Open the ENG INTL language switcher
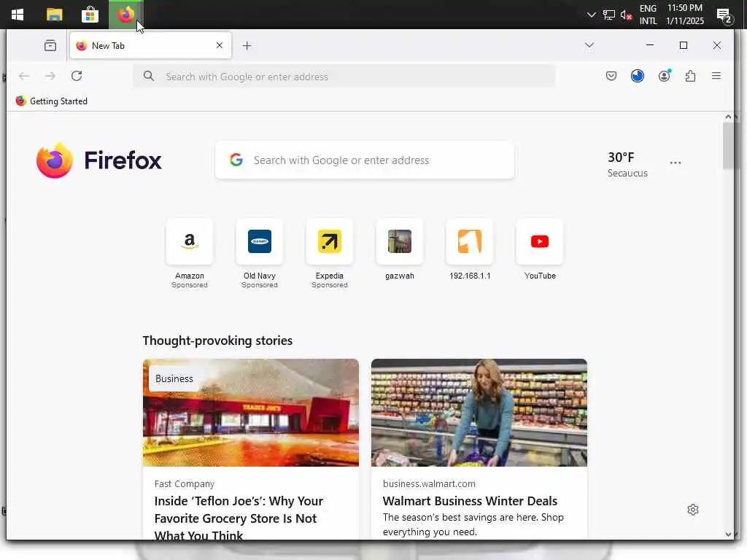747x560 pixels. [x=648, y=15]
